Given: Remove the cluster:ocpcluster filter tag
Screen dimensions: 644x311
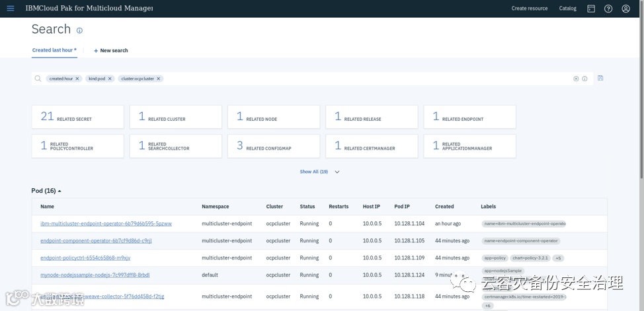Looking at the screenshot, I should (158, 79).
